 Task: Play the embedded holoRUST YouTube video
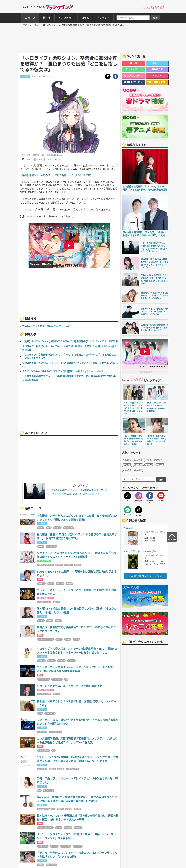pos(69,246)
